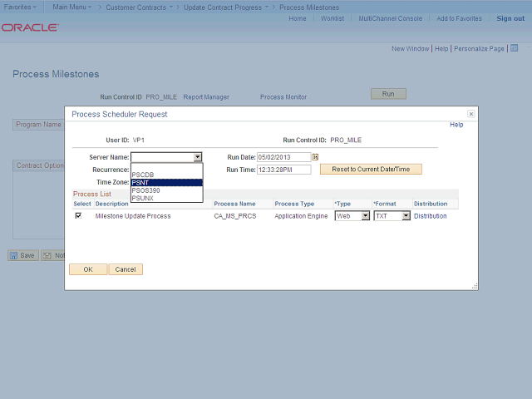Uncheck Milestone Update Process select checkbox
The height and width of the screenshot is (399, 532).
(78, 215)
